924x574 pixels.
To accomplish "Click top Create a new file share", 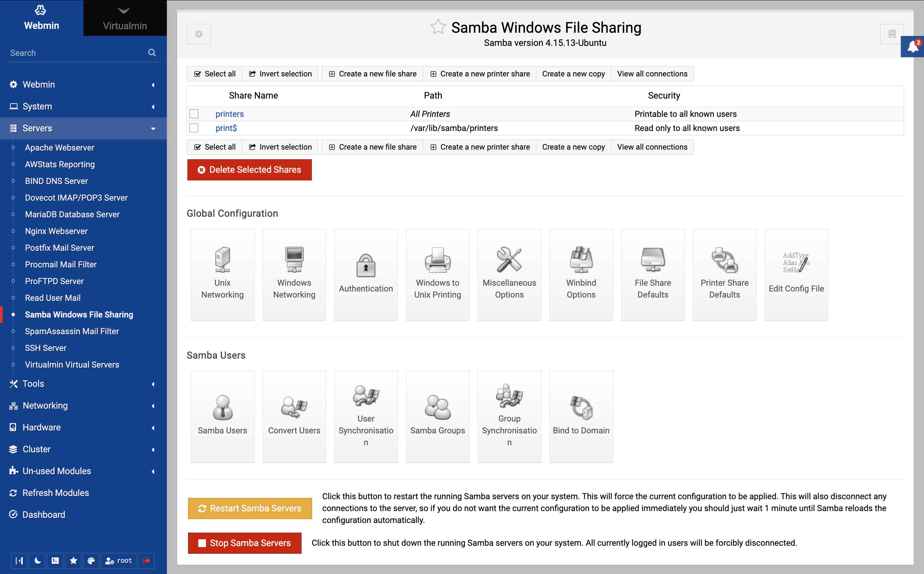I will click(372, 74).
